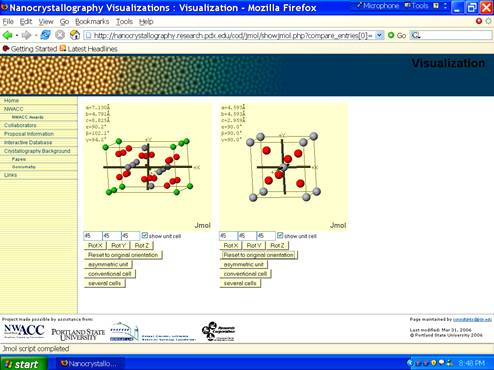Screen dimensions: 494x370
Task: Open the Tools menu
Action: pos(124,22)
